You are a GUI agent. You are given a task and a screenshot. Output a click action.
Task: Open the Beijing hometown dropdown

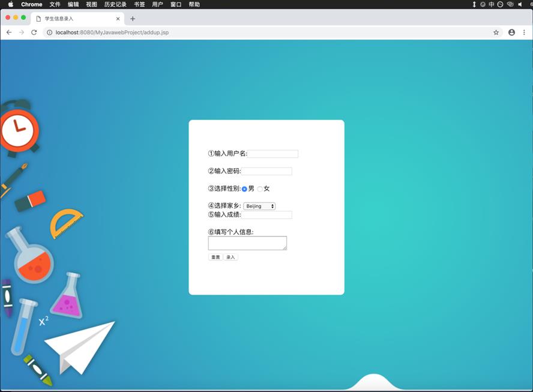259,206
